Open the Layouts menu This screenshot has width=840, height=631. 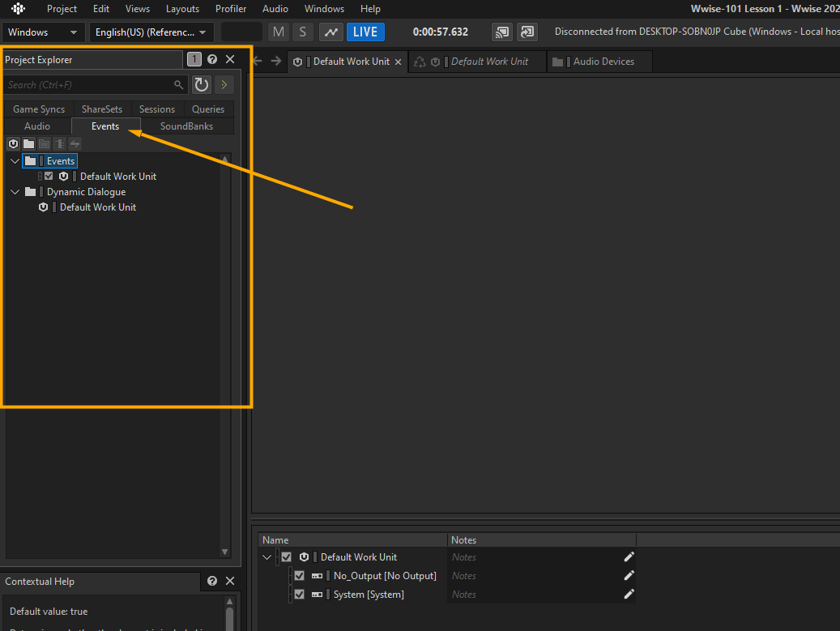[x=182, y=9]
